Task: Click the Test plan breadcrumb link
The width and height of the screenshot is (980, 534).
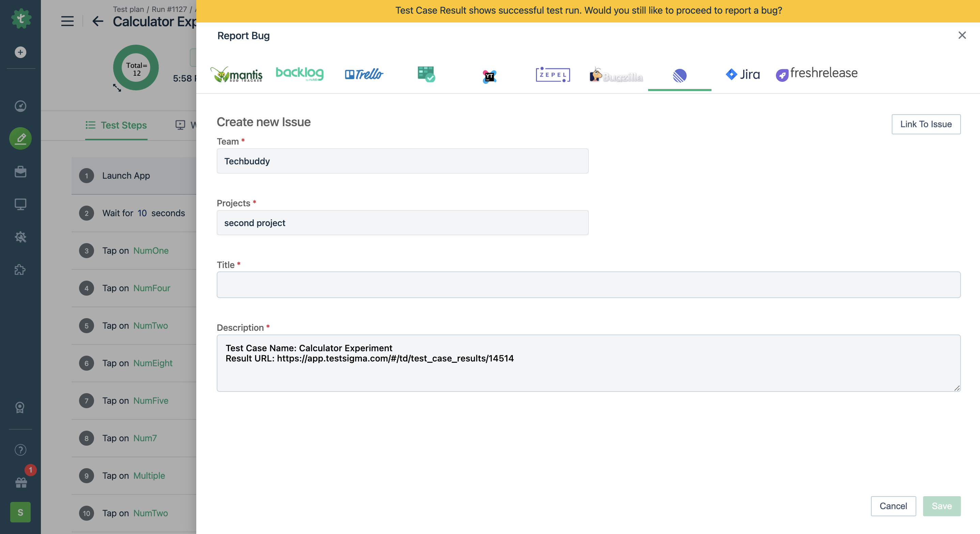Action: pyautogui.click(x=128, y=9)
